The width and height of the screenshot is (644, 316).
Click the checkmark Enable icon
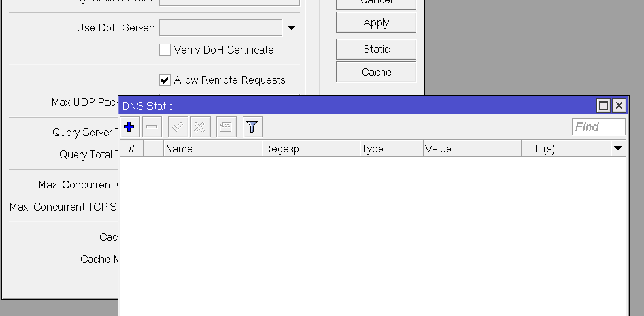(x=178, y=127)
